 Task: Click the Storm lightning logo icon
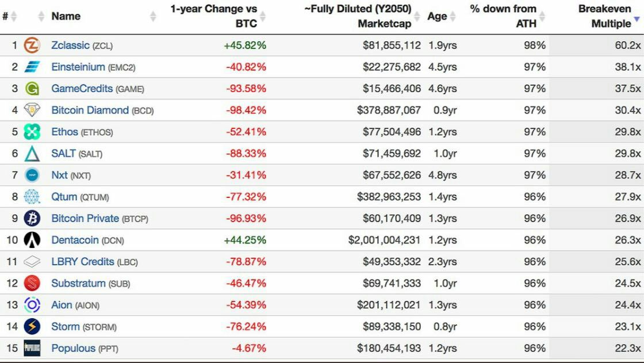click(x=32, y=327)
